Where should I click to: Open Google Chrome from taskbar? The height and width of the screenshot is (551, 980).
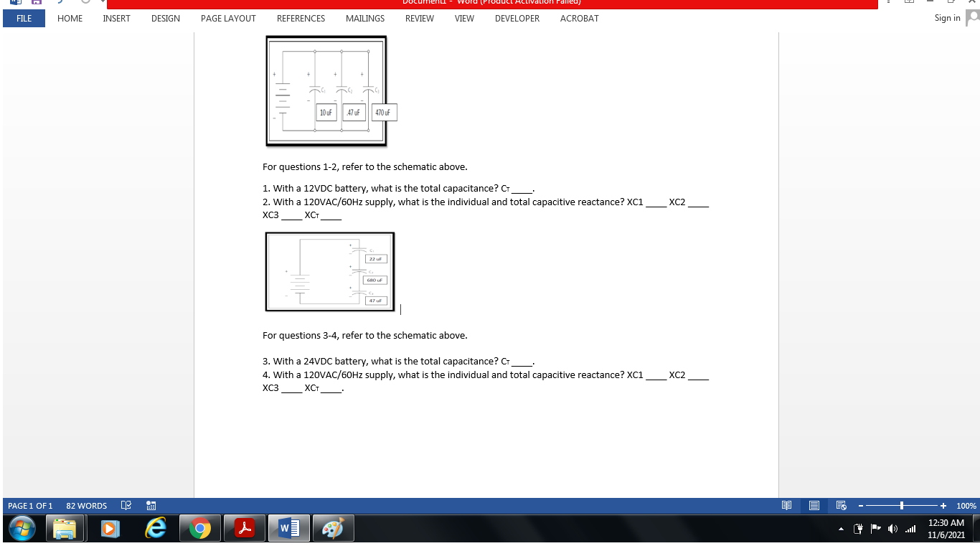(199, 529)
